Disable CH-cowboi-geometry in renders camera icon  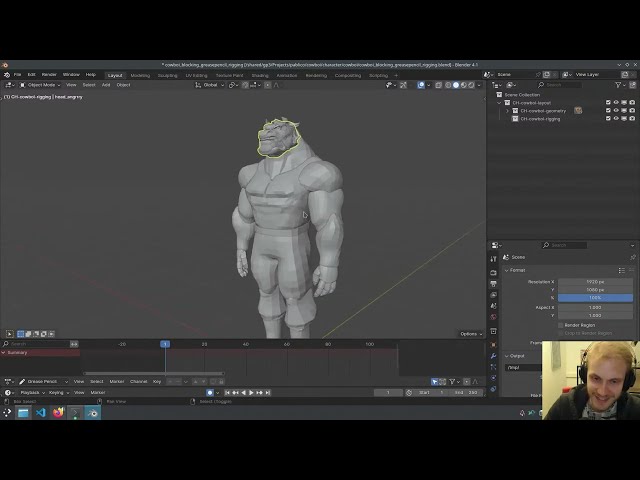pyautogui.click(x=632, y=111)
